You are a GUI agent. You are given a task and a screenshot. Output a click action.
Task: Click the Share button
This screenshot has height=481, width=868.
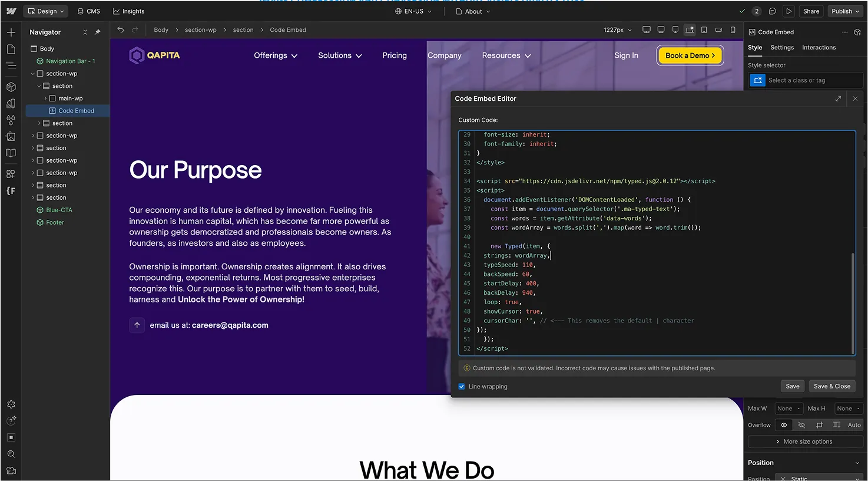[811, 11]
